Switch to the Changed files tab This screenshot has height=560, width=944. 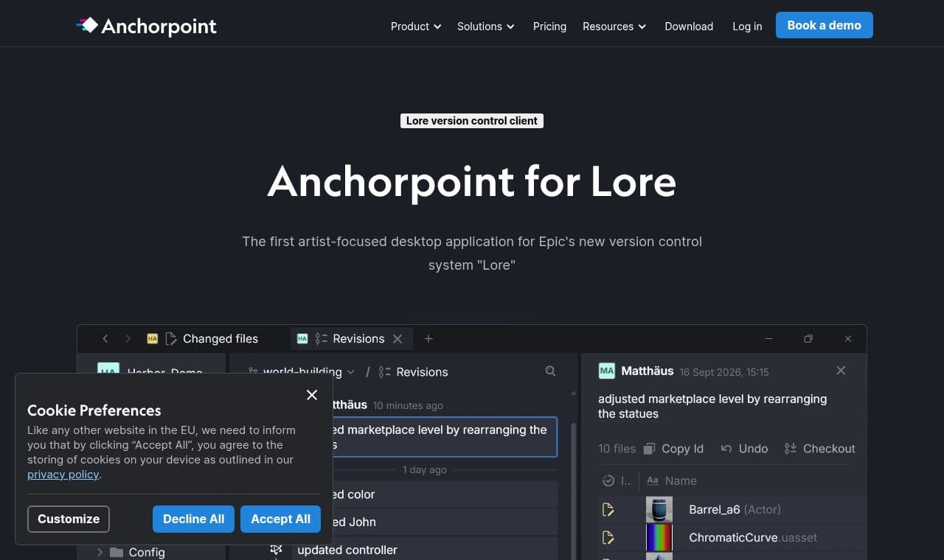coord(203,339)
